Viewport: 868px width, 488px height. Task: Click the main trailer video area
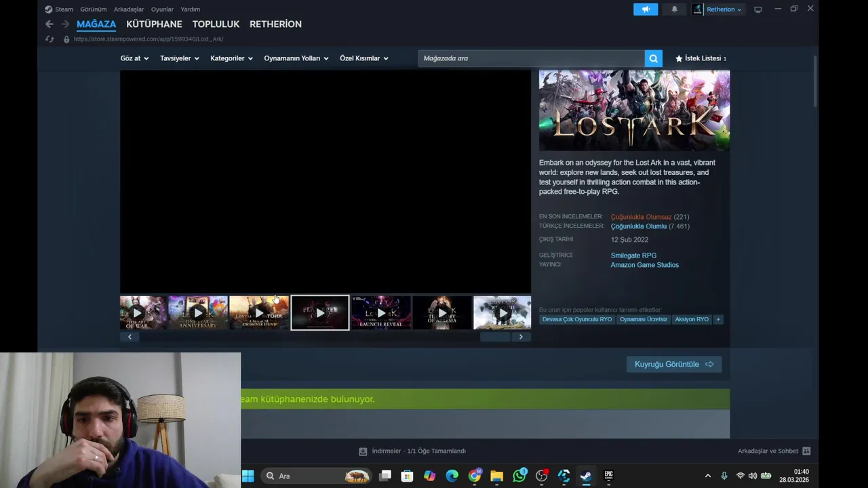325,182
